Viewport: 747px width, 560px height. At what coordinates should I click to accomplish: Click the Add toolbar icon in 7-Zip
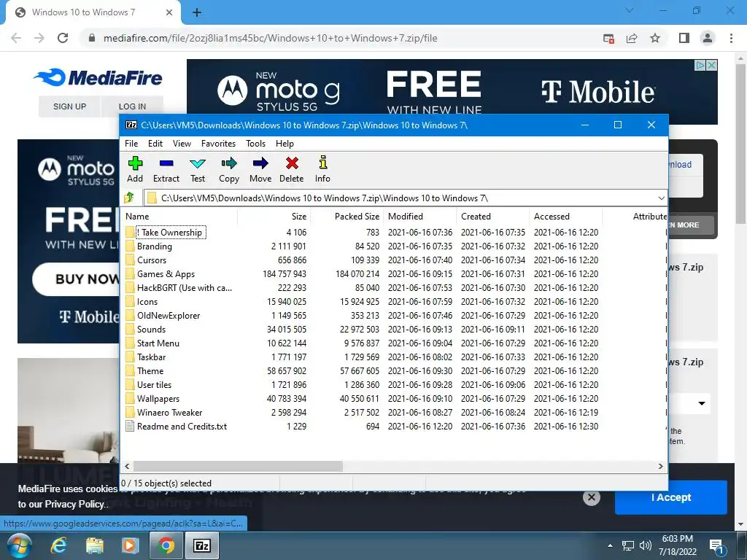click(135, 169)
